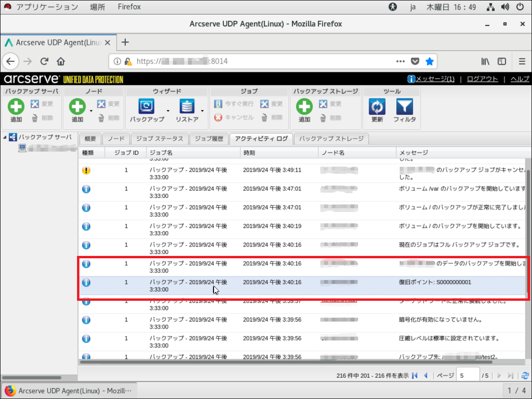
Task: Open the Firefox menu in top panel
Action: tap(129, 7)
